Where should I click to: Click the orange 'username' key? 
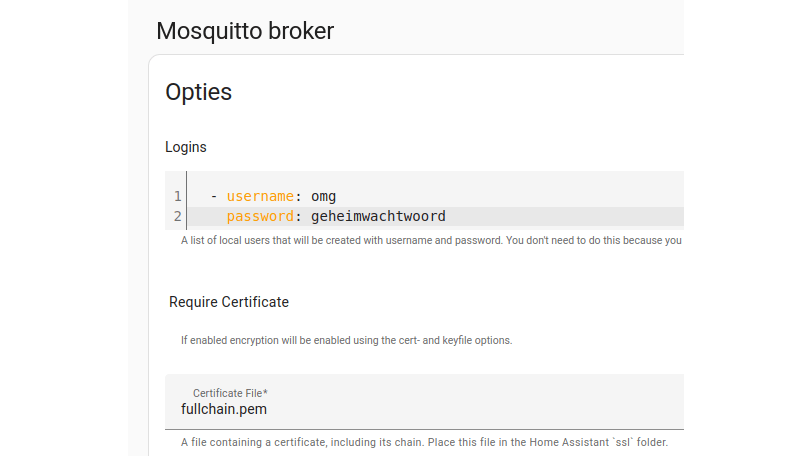260,196
